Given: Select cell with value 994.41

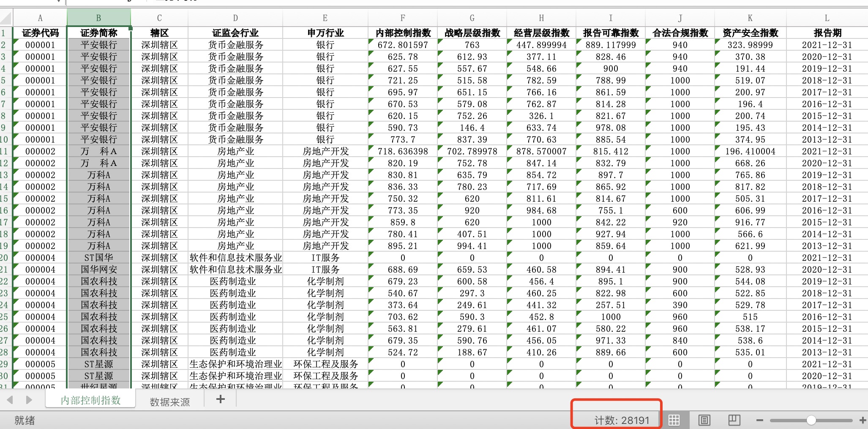Looking at the screenshot, I should point(472,246).
